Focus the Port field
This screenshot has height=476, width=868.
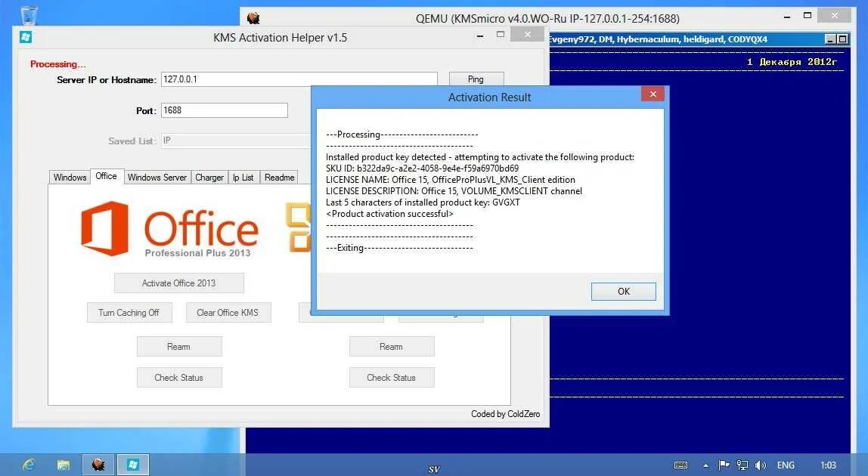(225, 110)
